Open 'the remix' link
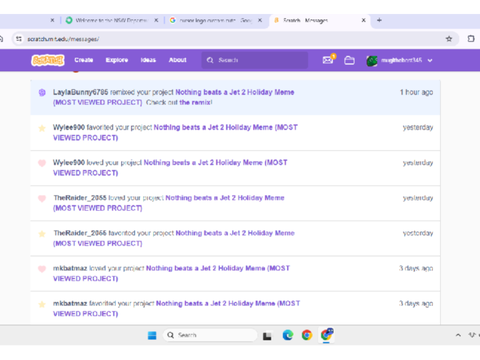 coord(196,102)
